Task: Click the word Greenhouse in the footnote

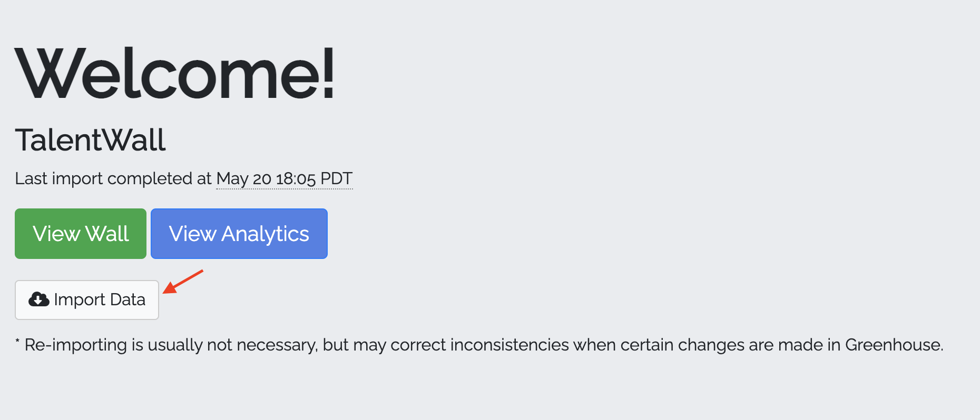Action: coord(893,345)
